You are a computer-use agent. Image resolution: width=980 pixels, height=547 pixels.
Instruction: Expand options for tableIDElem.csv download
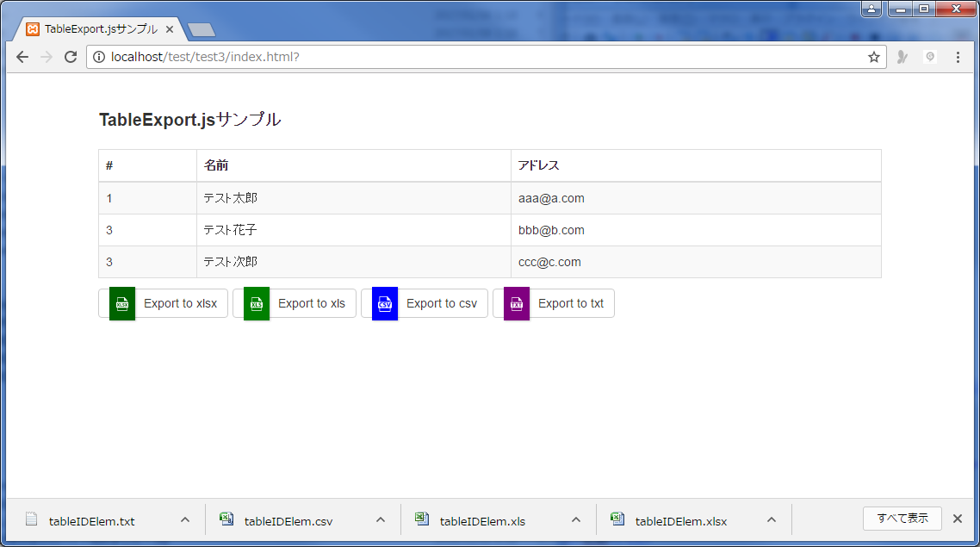(x=381, y=520)
